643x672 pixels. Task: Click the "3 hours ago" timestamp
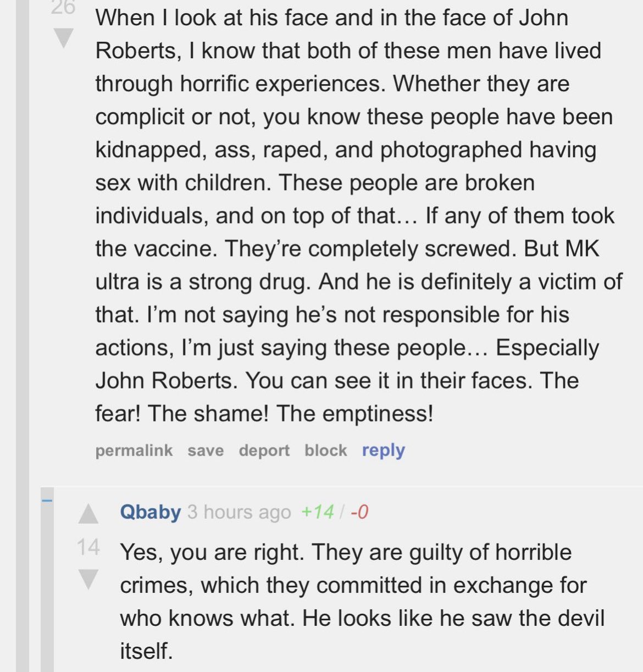tap(239, 512)
